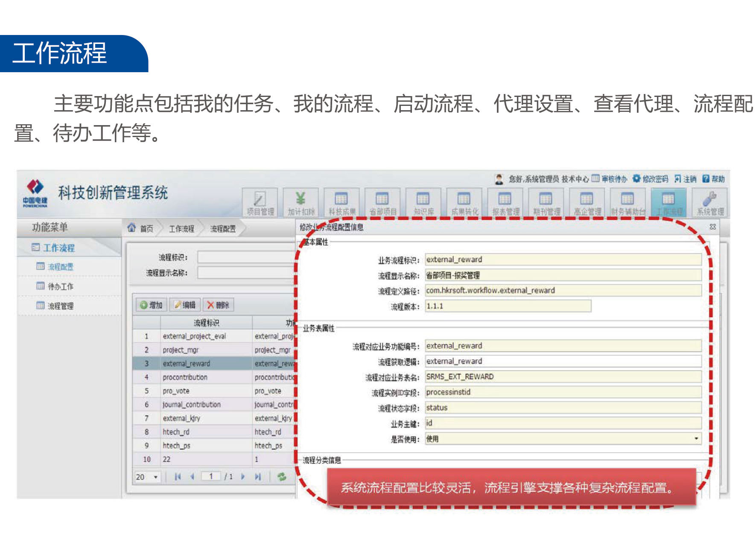
Task: Click the 删除 button
Action: click(218, 305)
